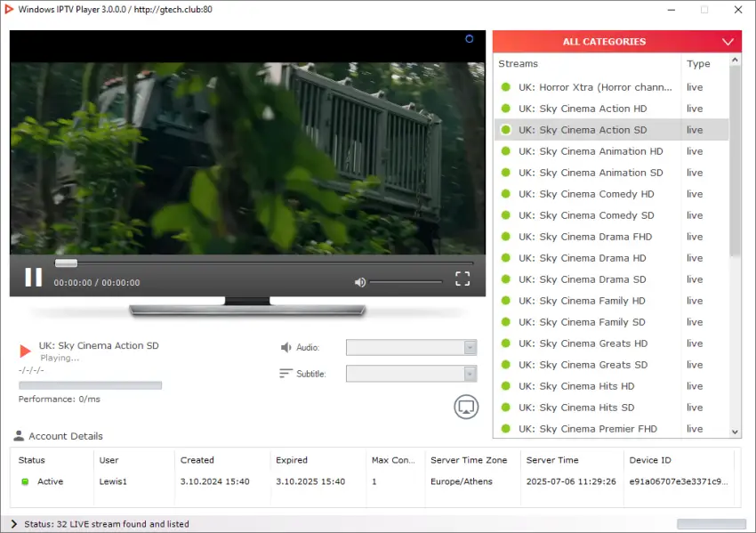
Task: Click green dot of Sky Cinema Comedy SD
Action: (506, 215)
